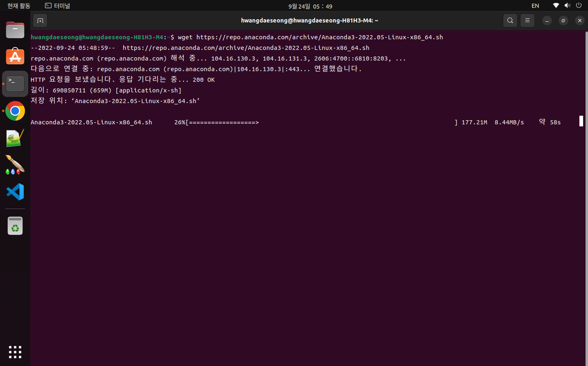Click the quoted saved filename 'Anaconda3-2022.05-Linux-x86_64.sh'
Screen dimensions: 588x366
pyautogui.click(x=135, y=101)
